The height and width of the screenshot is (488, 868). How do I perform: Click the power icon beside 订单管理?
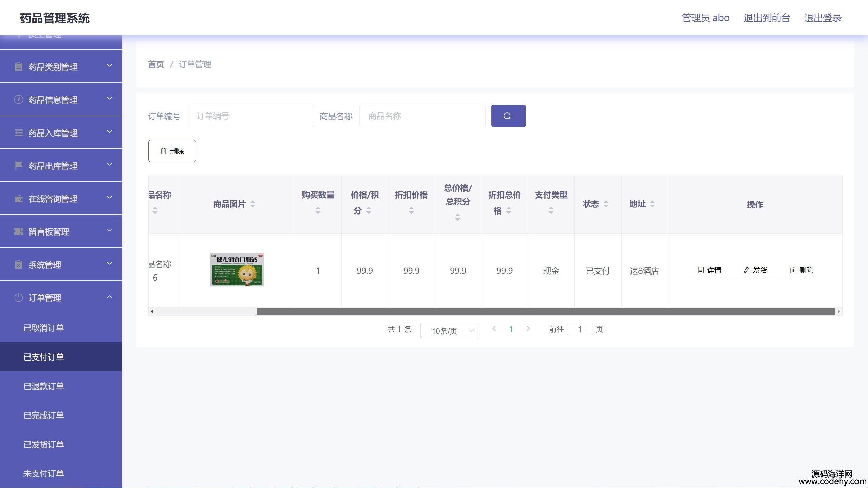[x=19, y=297]
